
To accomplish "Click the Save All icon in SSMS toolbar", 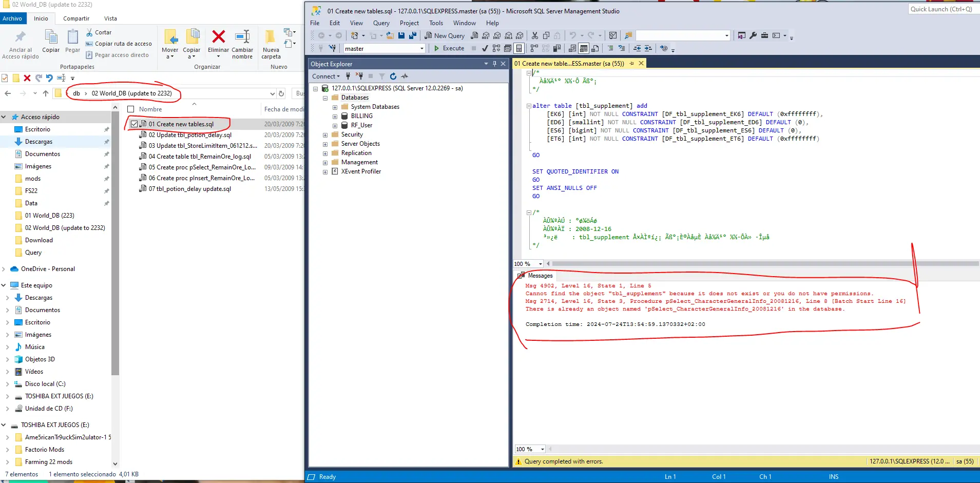I will point(413,35).
